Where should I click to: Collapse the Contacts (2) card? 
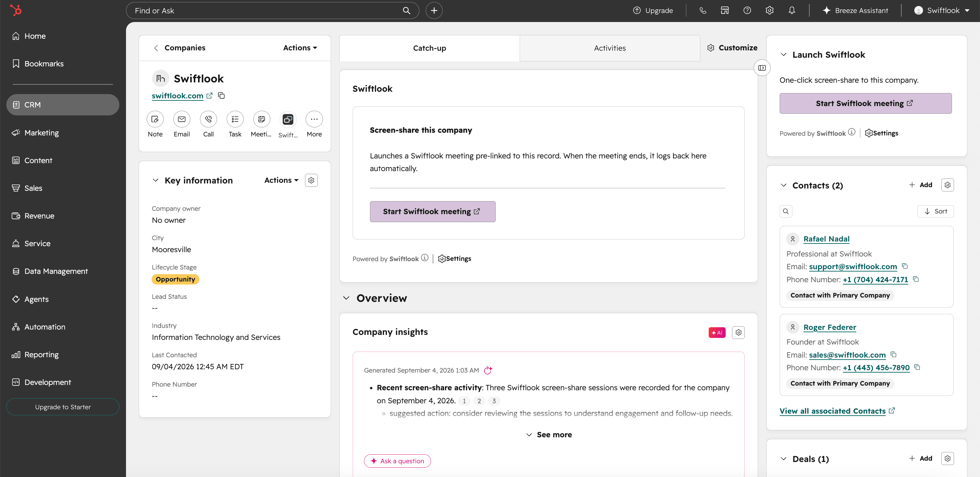[x=784, y=185]
